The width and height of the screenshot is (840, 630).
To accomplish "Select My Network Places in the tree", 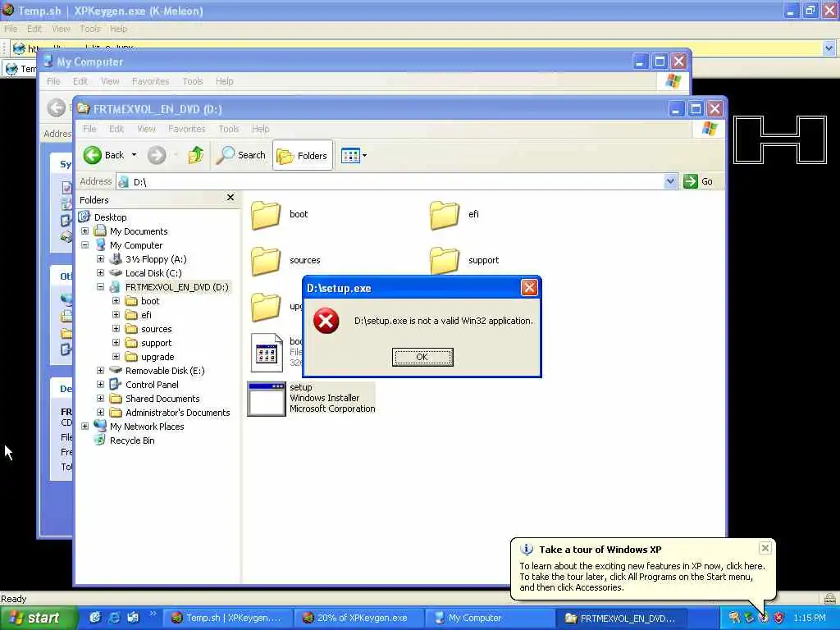I will click(x=147, y=427).
